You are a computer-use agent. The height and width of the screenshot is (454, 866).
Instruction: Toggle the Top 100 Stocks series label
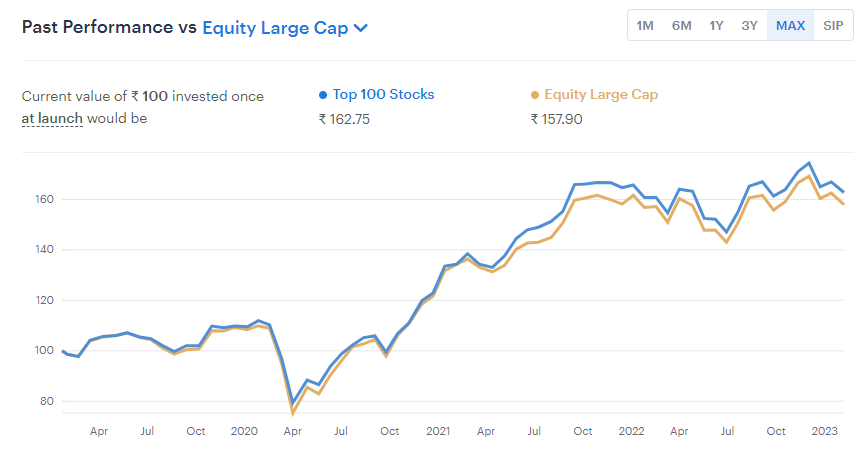[383, 95]
